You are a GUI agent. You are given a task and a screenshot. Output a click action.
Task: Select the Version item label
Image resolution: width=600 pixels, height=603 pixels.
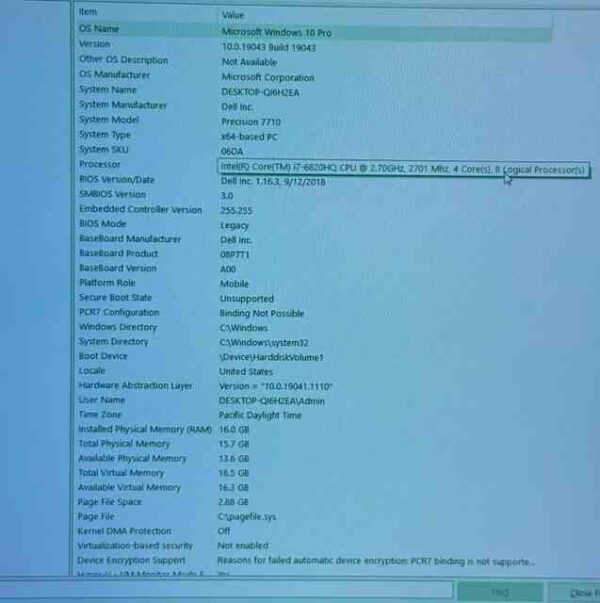(x=94, y=44)
